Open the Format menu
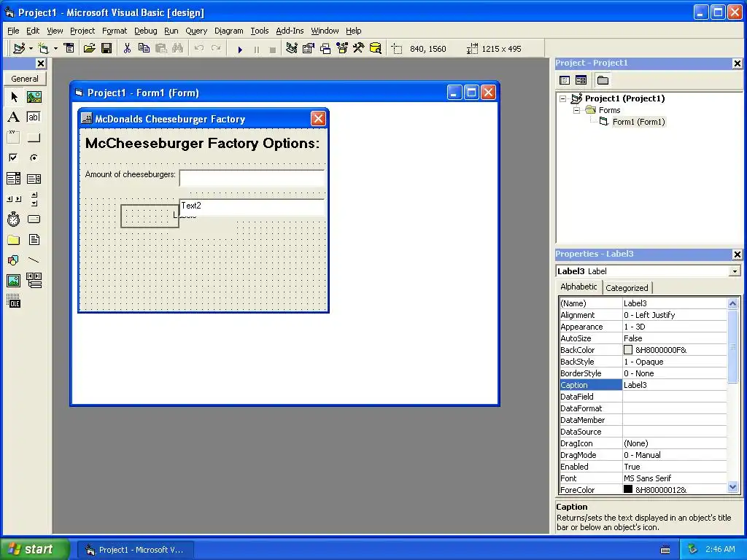747x560 pixels. pyautogui.click(x=115, y=31)
